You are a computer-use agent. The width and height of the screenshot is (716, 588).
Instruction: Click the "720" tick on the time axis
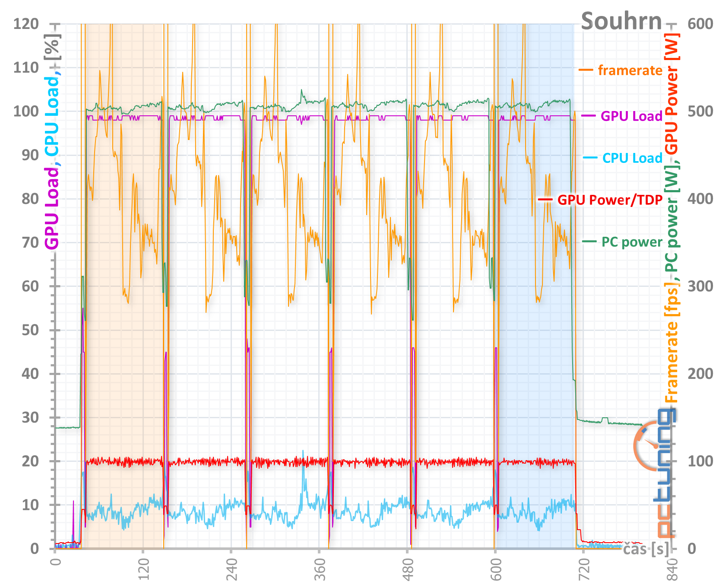point(584,569)
